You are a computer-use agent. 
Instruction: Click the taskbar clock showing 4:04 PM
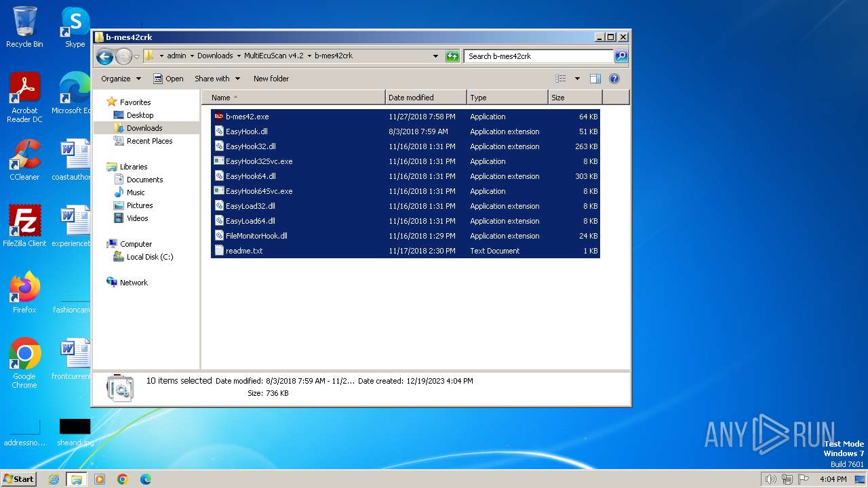point(833,479)
